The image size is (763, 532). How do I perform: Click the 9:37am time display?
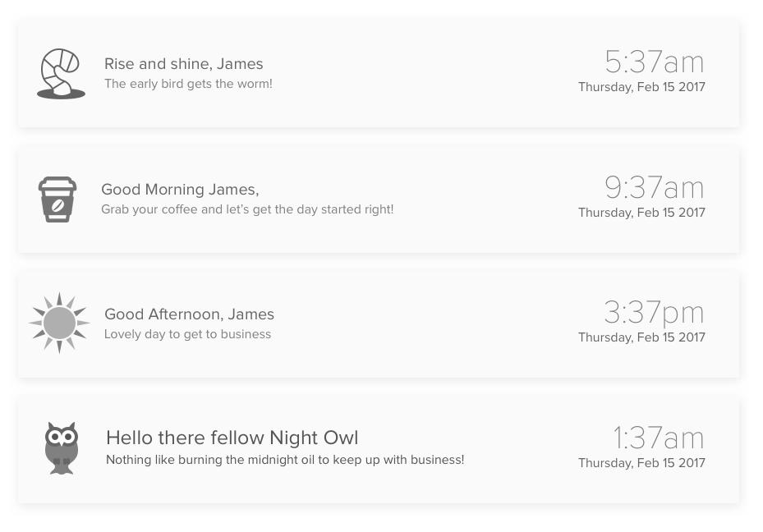click(655, 187)
